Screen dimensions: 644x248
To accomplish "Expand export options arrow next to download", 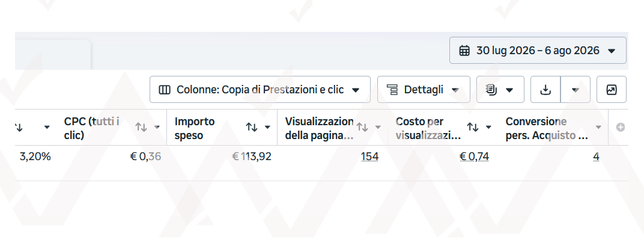I will click(x=576, y=89).
